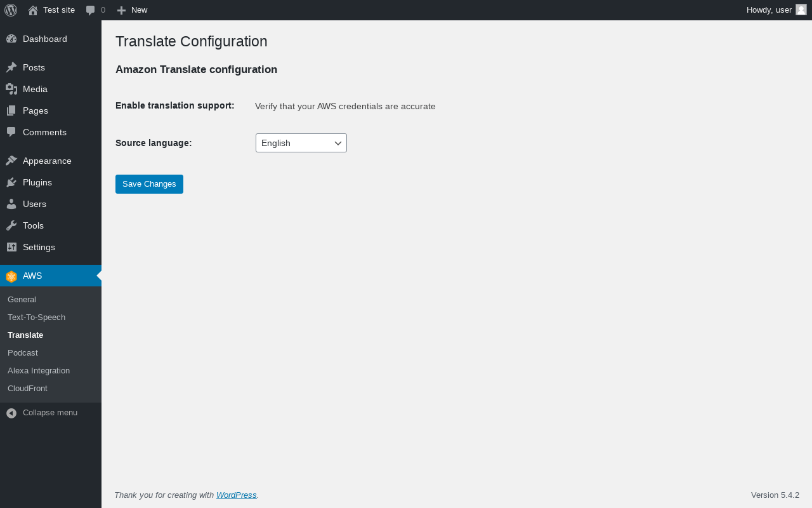812x508 pixels.
Task: Click the WordPress logo icon
Action: 11,10
